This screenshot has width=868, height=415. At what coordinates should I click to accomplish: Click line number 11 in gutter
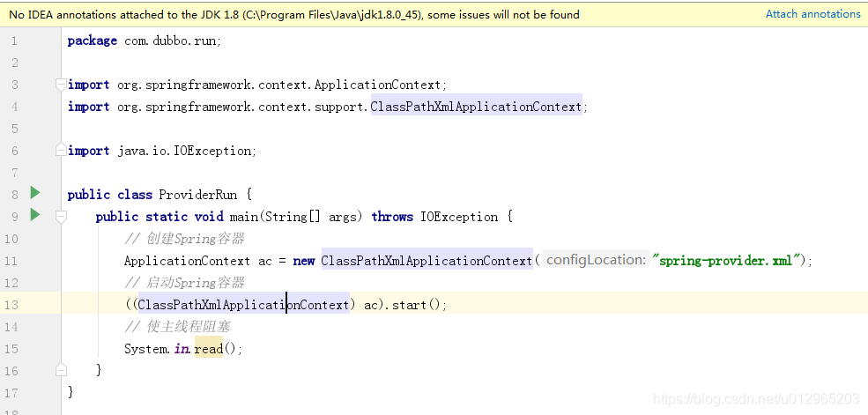[11, 261]
